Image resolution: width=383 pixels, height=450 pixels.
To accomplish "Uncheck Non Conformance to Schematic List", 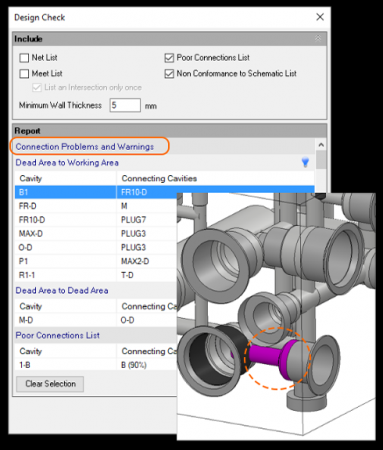I will 169,73.
